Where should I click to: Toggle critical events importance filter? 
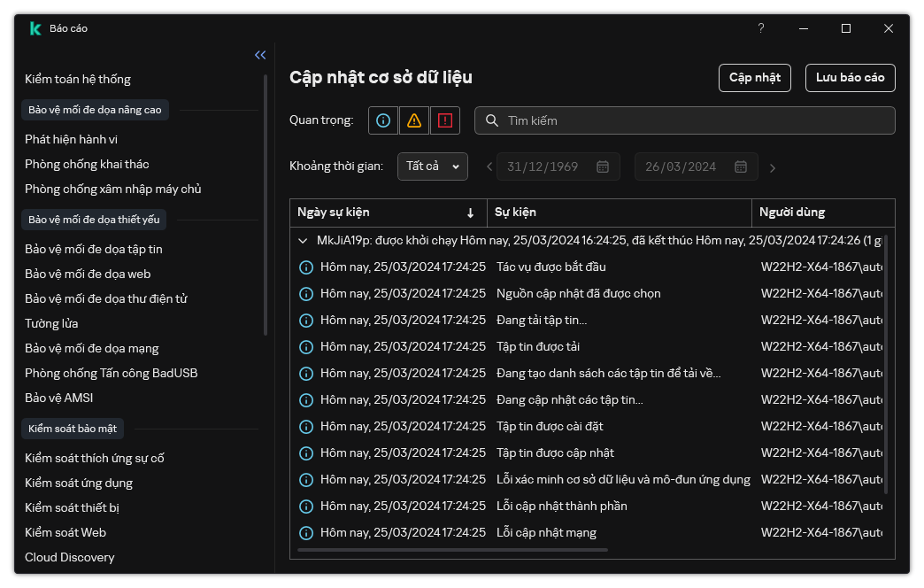[x=445, y=120]
